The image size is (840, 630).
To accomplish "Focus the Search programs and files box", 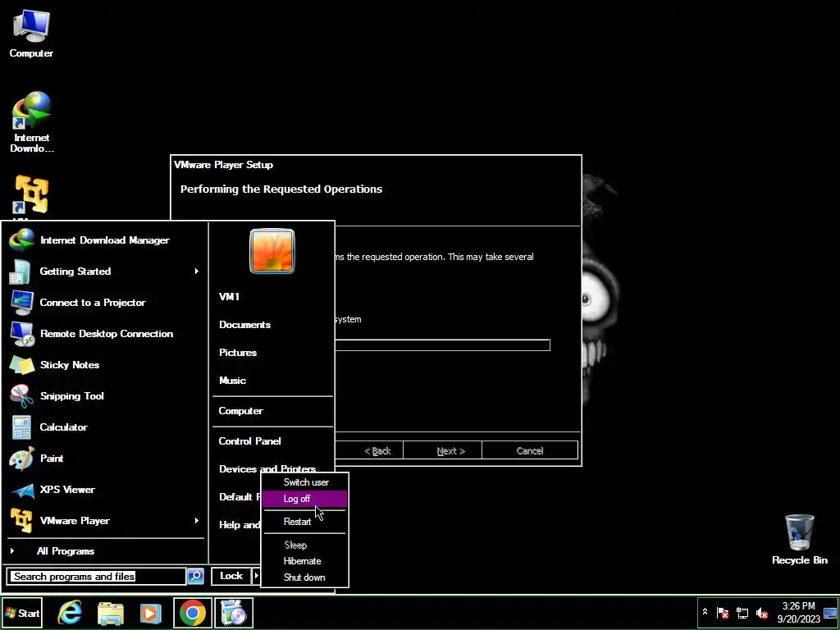I will (97, 577).
